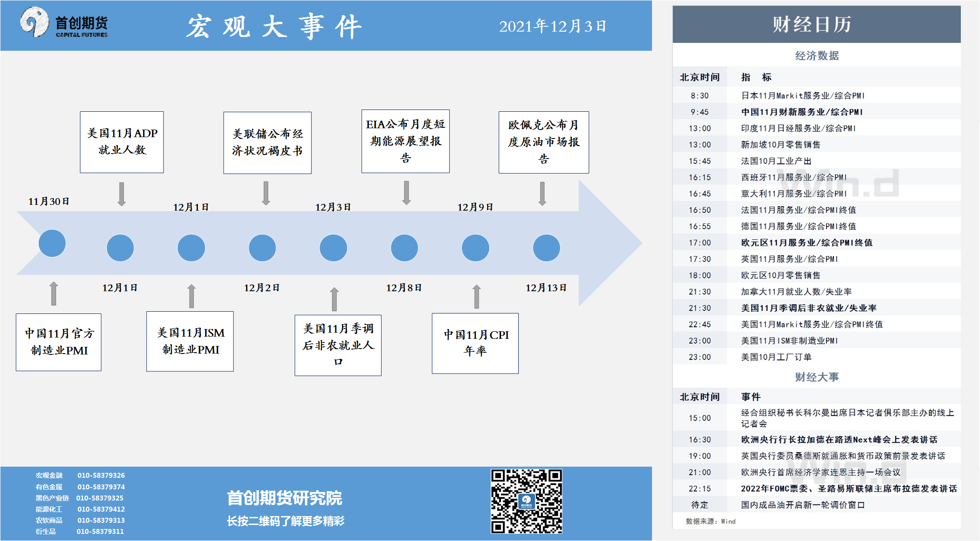Click the QR code image
The height and width of the screenshot is (541, 980).
click(526, 501)
